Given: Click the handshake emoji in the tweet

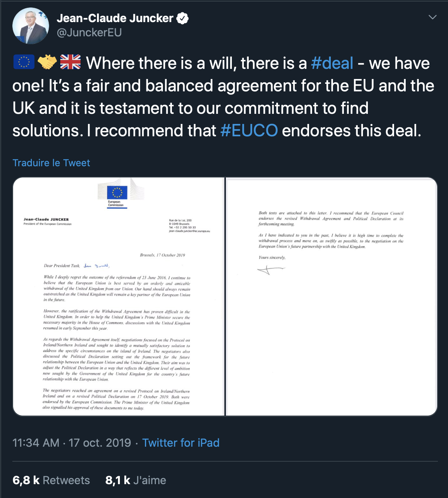Looking at the screenshot, I should [47, 62].
